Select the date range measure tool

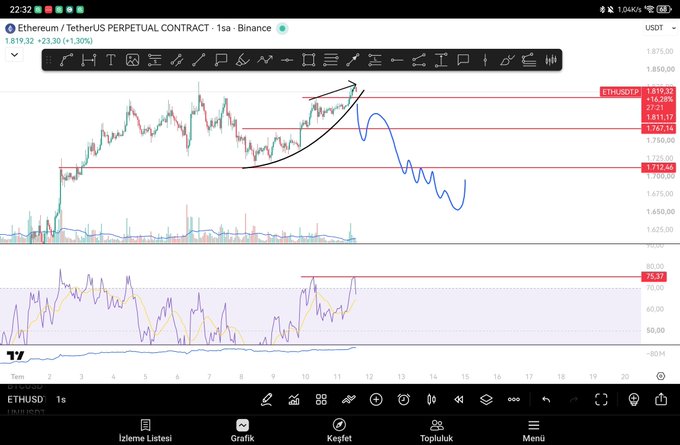pyautogui.click(x=88, y=60)
